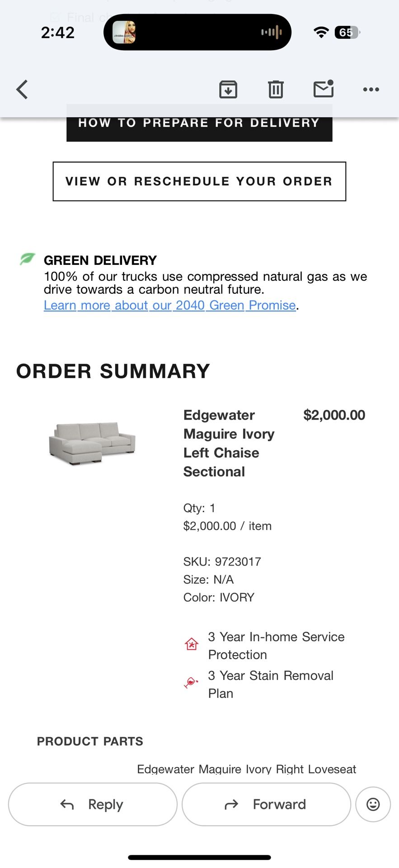Viewport: 399px width, 868px height.
Task: Tap the battery indicator showing 65
Action: pos(347,32)
